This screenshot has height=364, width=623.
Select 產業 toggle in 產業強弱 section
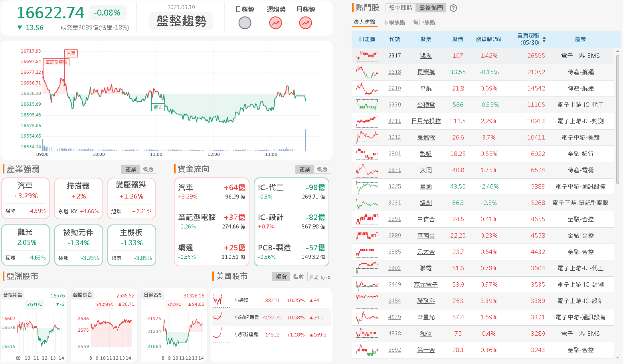click(x=131, y=169)
